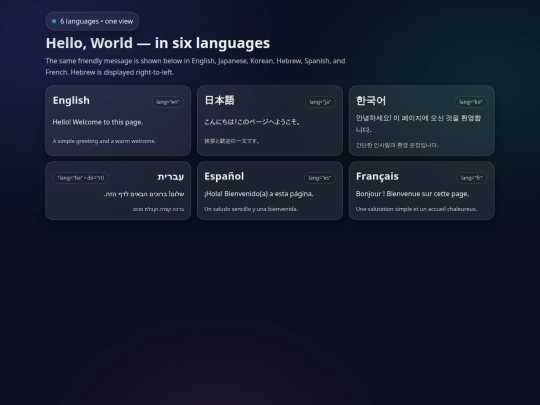Click the lang="he" • dir="rtl" badge
Viewport: 540px width, 405px height.
(x=81, y=178)
